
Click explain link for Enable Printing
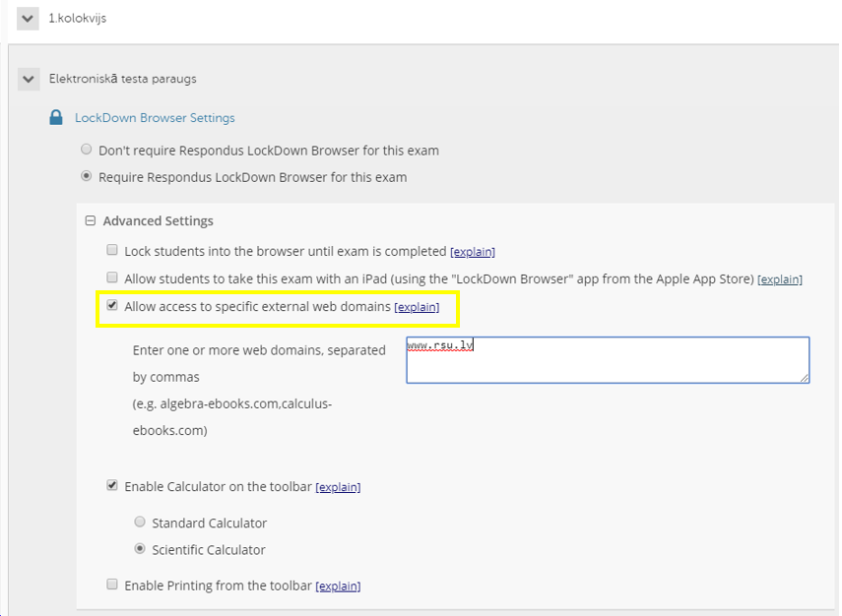[x=338, y=585]
